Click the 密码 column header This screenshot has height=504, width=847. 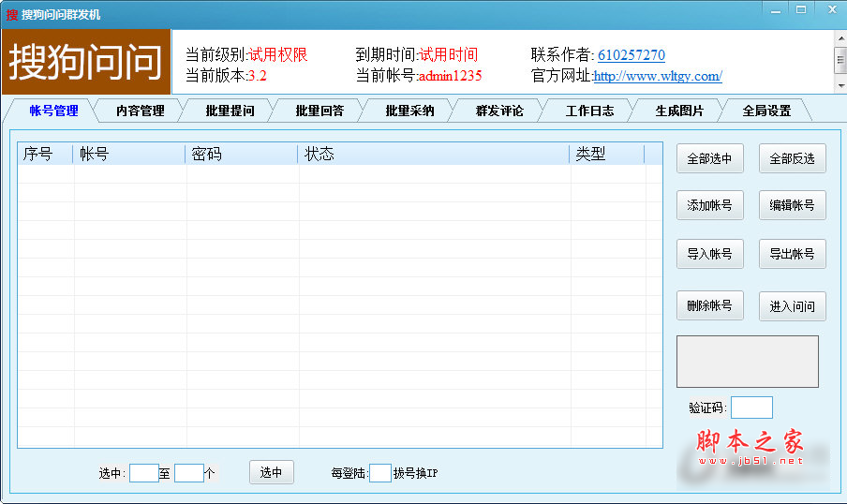point(242,154)
